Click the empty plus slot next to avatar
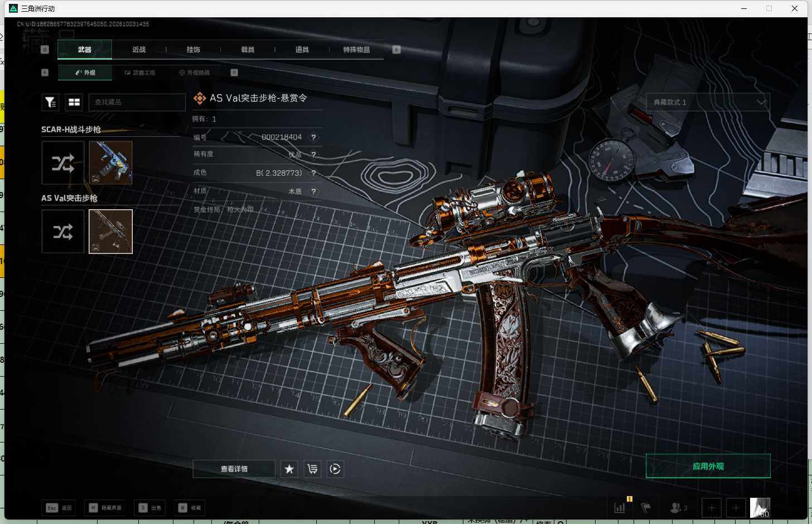Image resolution: width=812 pixels, height=524 pixels. [736, 508]
